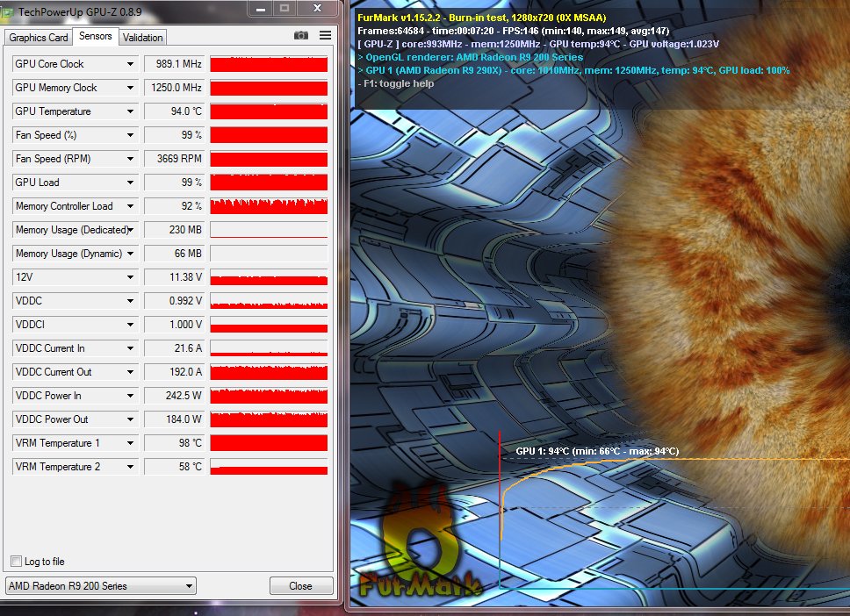Click the 230 MB dedicated memory value
The width and height of the screenshot is (850, 616).
click(x=175, y=230)
